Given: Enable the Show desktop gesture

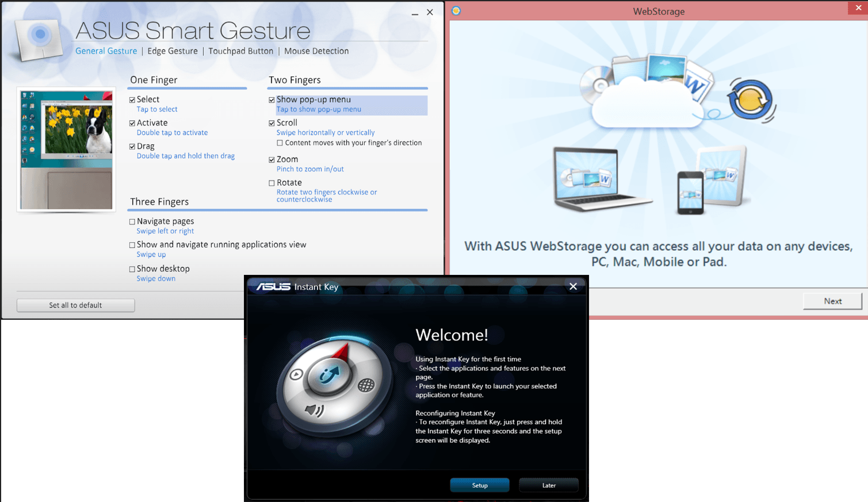Looking at the screenshot, I should point(132,269).
